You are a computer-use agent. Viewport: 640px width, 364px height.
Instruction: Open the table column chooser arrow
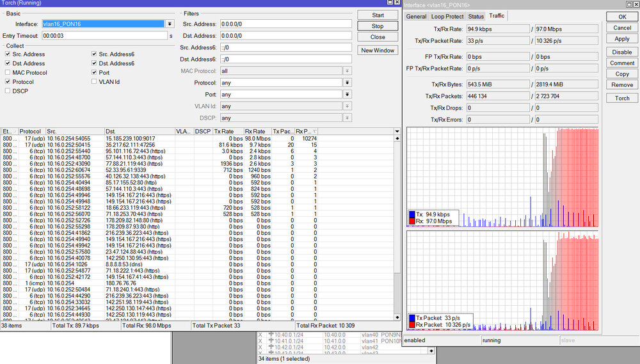point(397,131)
